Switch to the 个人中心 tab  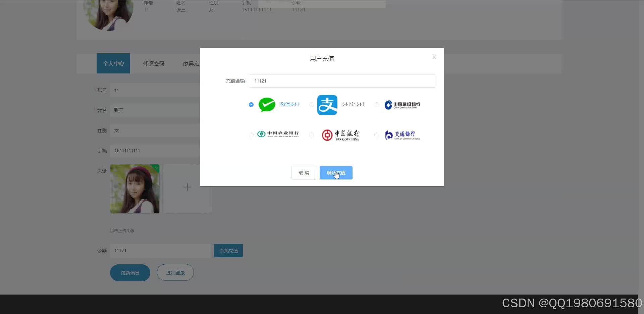point(113,63)
